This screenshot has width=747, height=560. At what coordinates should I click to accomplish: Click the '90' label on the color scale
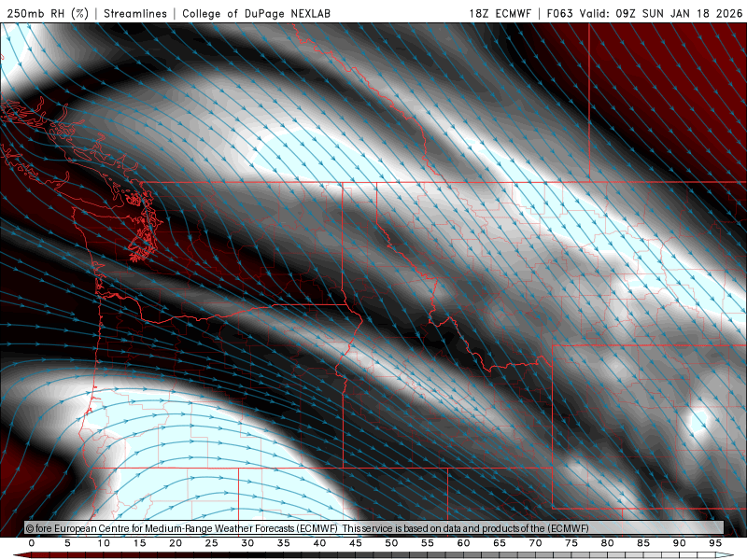tap(680, 543)
